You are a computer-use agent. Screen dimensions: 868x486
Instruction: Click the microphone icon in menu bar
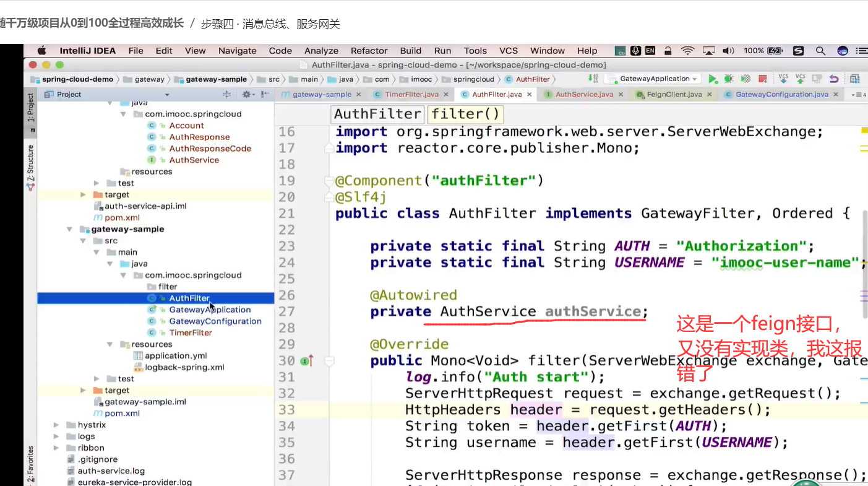click(x=635, y=51)
